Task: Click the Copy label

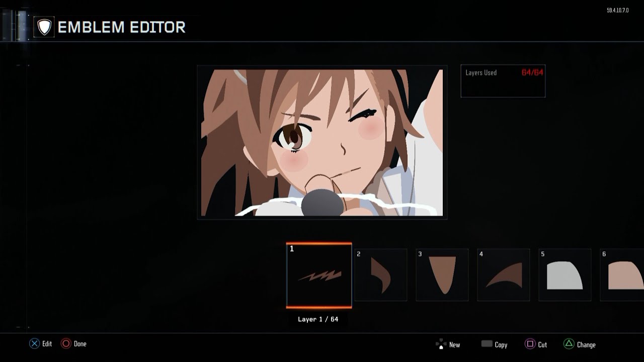Action: (x=501, y=345)
